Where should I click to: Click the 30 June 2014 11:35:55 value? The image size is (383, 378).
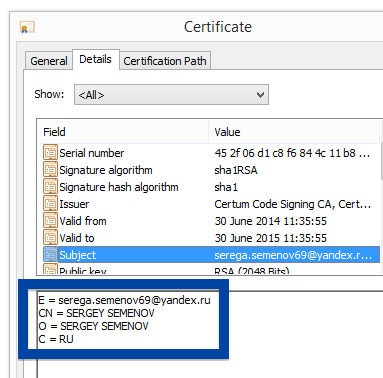tap(270, 221)
